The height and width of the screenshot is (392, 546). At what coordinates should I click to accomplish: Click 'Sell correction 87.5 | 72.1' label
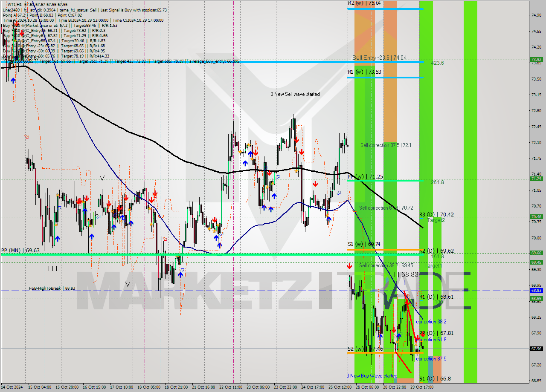[x=386, y=145]
